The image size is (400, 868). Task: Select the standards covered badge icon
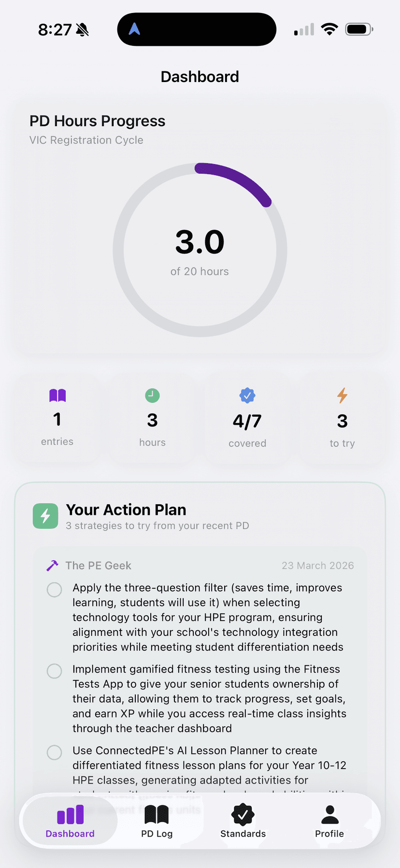point(247,395)
